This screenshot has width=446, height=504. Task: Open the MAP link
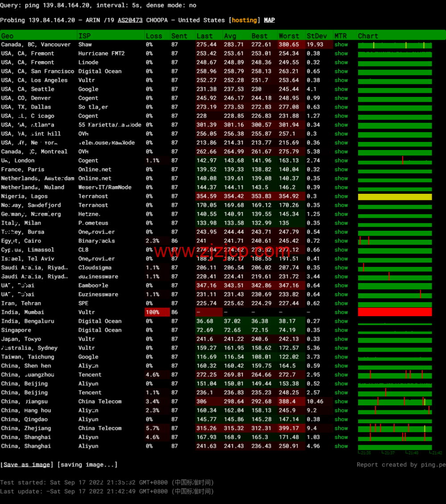269,20
